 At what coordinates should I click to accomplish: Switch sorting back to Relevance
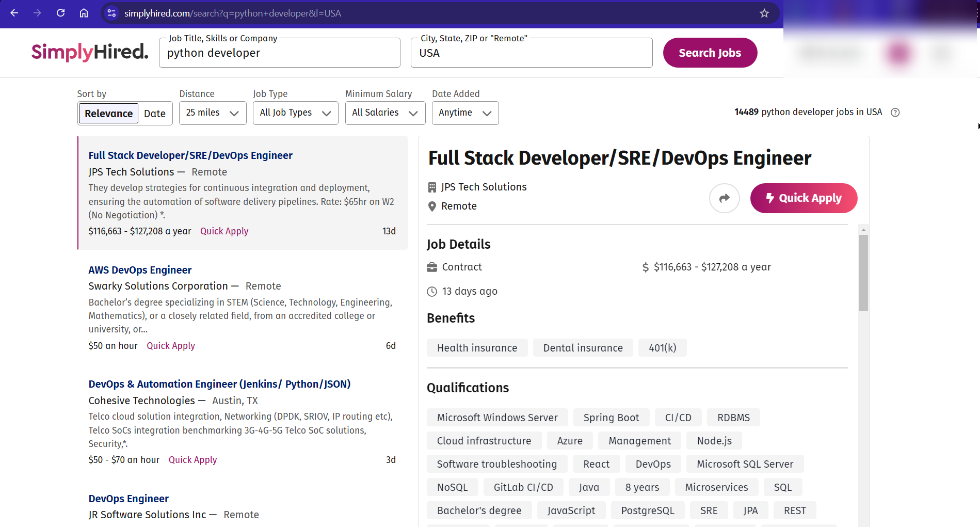point(108,113)
